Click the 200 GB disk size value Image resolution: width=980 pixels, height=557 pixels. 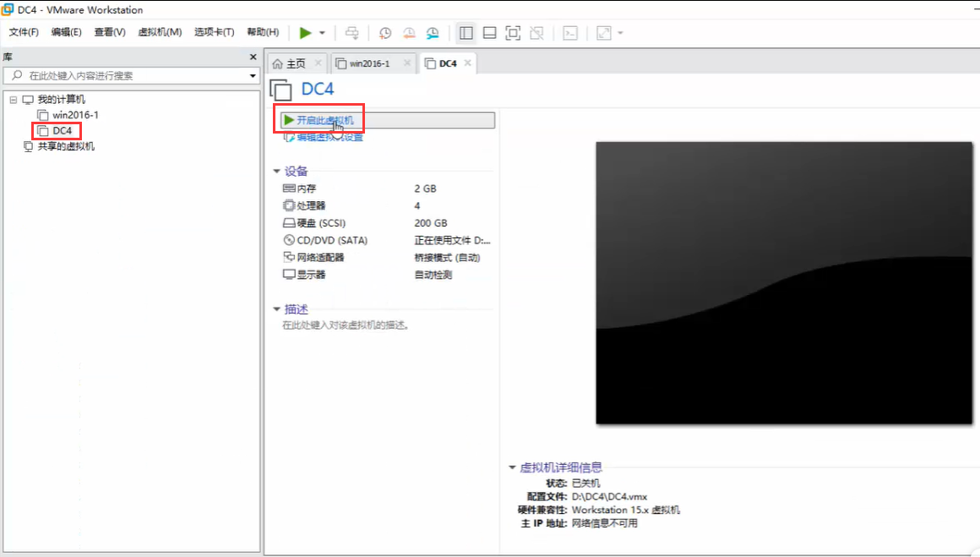pos(431,223)
